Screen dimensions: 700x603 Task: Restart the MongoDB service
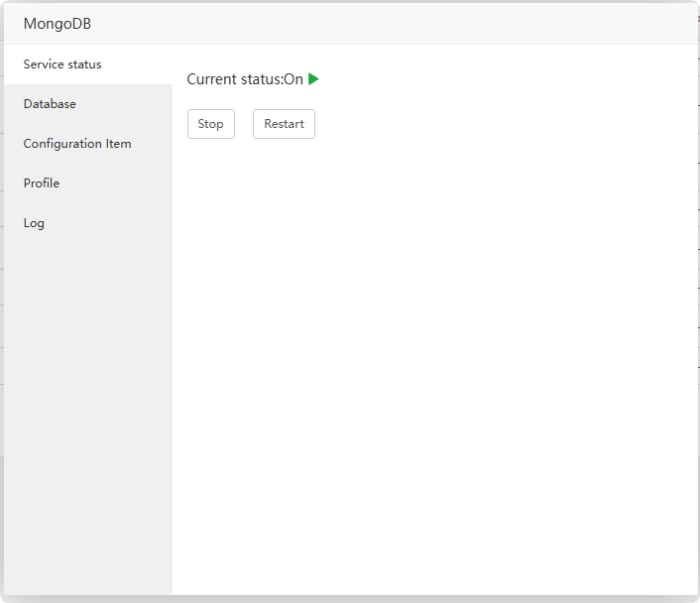click(284, 124)
